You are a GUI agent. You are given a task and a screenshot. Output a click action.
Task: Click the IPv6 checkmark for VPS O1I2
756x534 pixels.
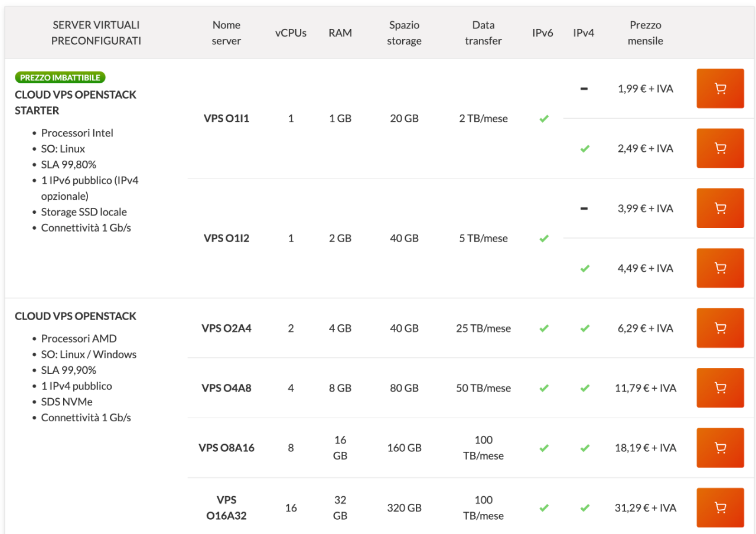coord(544,239)
